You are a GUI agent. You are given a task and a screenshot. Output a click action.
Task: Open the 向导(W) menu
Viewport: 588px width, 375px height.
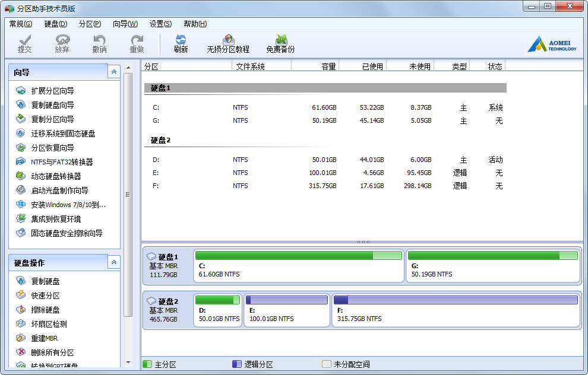[125, 24]
